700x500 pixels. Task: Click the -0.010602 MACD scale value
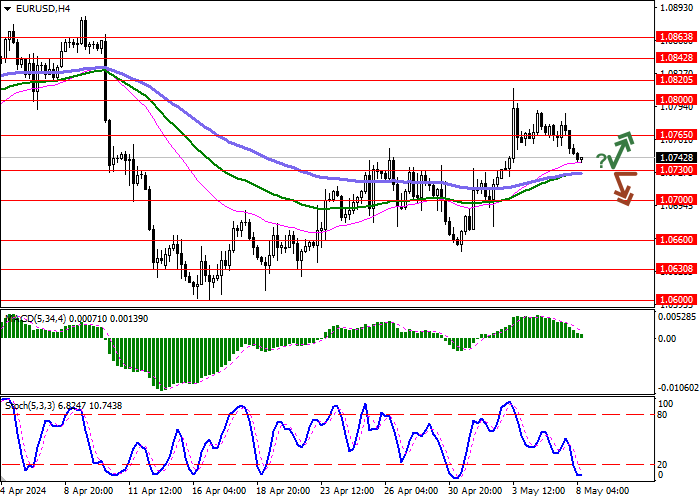[x=677, y=388]
